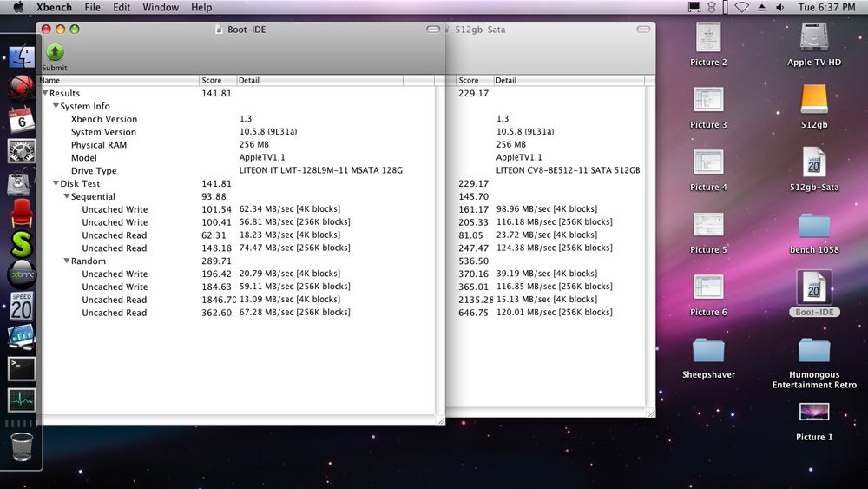Select the Xbench Version row
The height and width of the screenshot is (489, 868).
coord(239,118)
